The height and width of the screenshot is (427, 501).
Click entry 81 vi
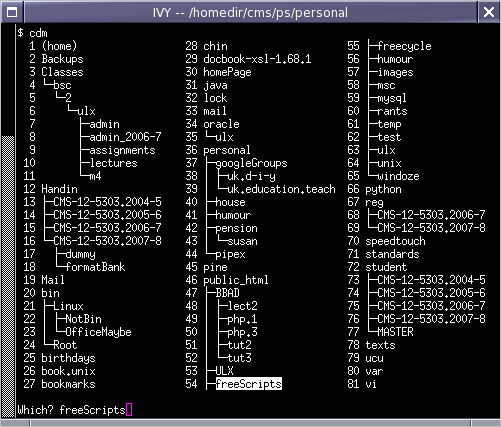coord(371,384)
